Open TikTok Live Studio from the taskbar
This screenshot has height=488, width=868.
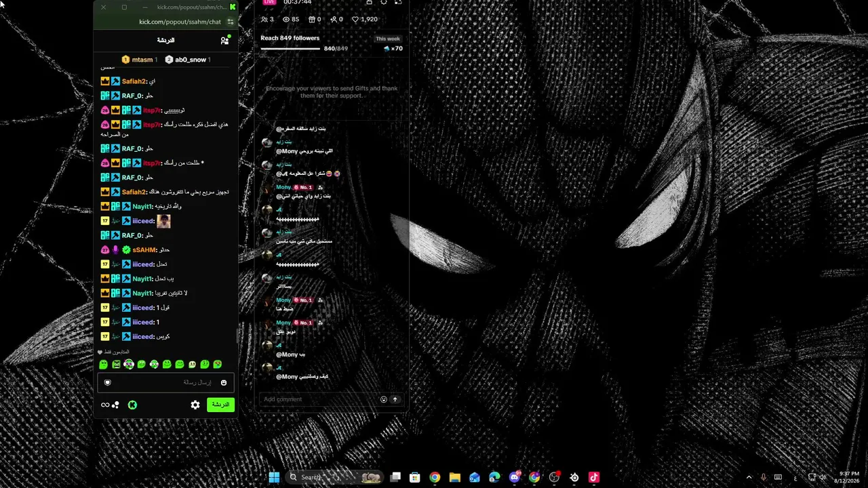click(594, 477)
